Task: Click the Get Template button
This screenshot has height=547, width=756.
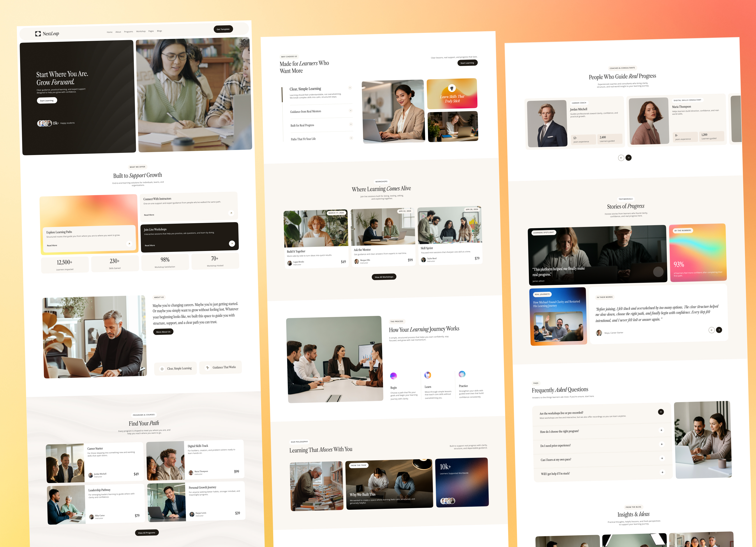Action: 223,29
